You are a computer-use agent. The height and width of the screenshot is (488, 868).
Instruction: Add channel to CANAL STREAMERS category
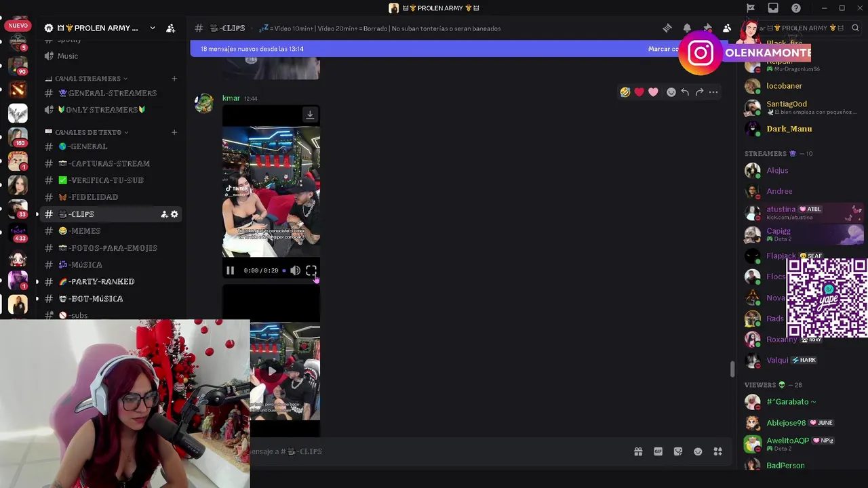click(174, 79)
